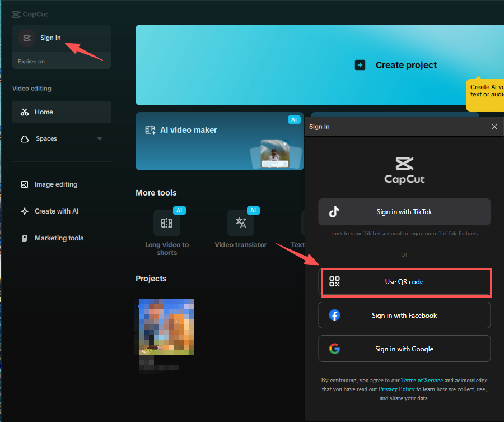The height and width of the screenshot is (422, 504).
Task: Sign in with TikTok
Action: point(404,212)
